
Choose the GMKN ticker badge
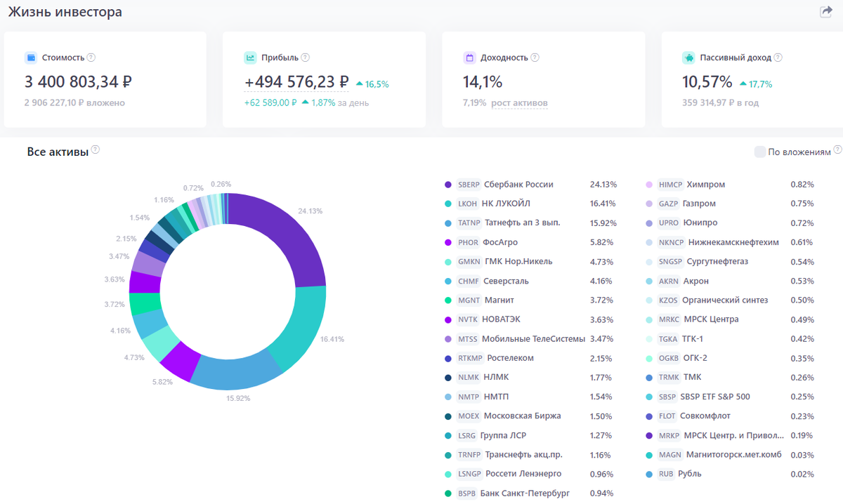coord(469,262)
